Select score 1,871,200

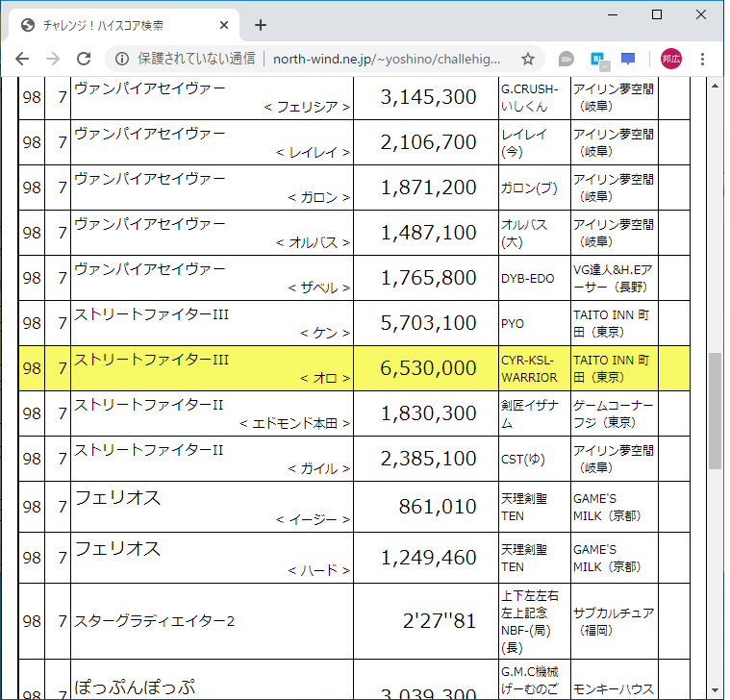tap(428, 187)
